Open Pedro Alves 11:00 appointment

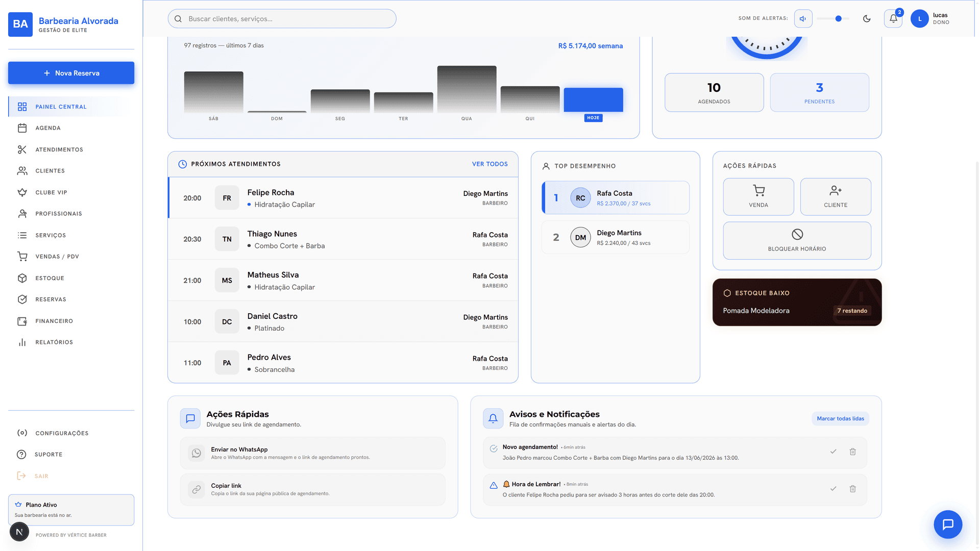click(343, 363)
